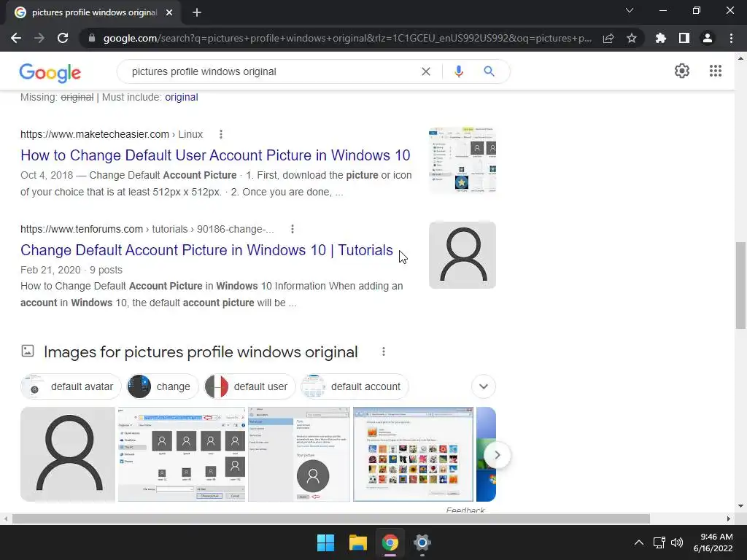747x560 pixels.
Task: Open tab search dropdown arrow
Action: pos(630,10)
